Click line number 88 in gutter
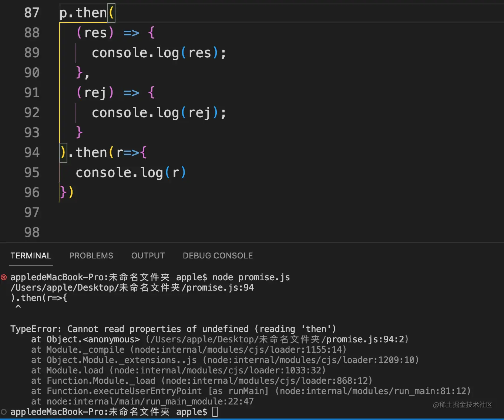This screenshot has width=504, height=420. pos(32,33)
